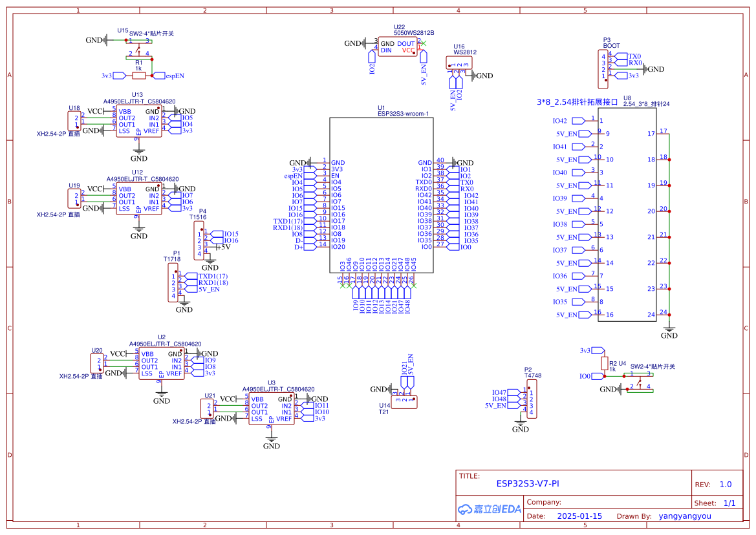This screenshot has height=535, width=756.
Task: Select the IO2 net port at U22 DIN
Action: point(372,62)
